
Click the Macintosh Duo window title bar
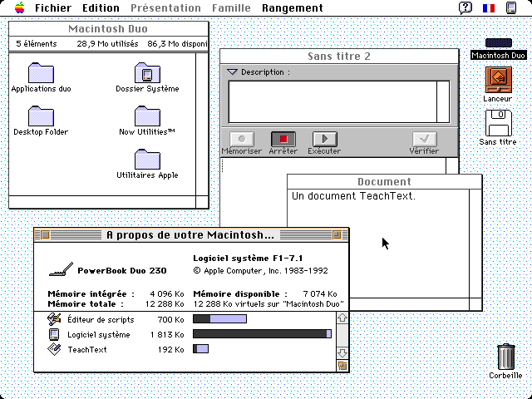[108, 29]
